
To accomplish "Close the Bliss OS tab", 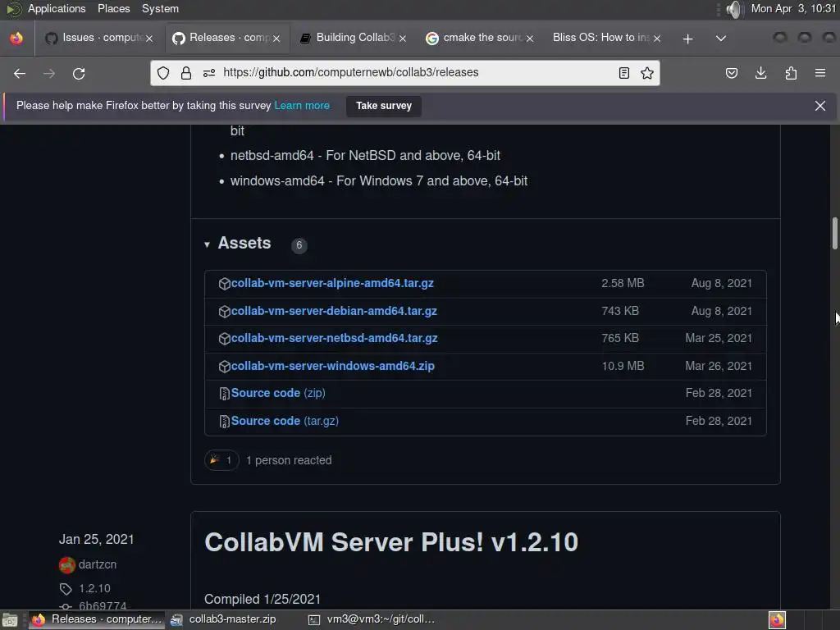I will (x=657, y=39).
